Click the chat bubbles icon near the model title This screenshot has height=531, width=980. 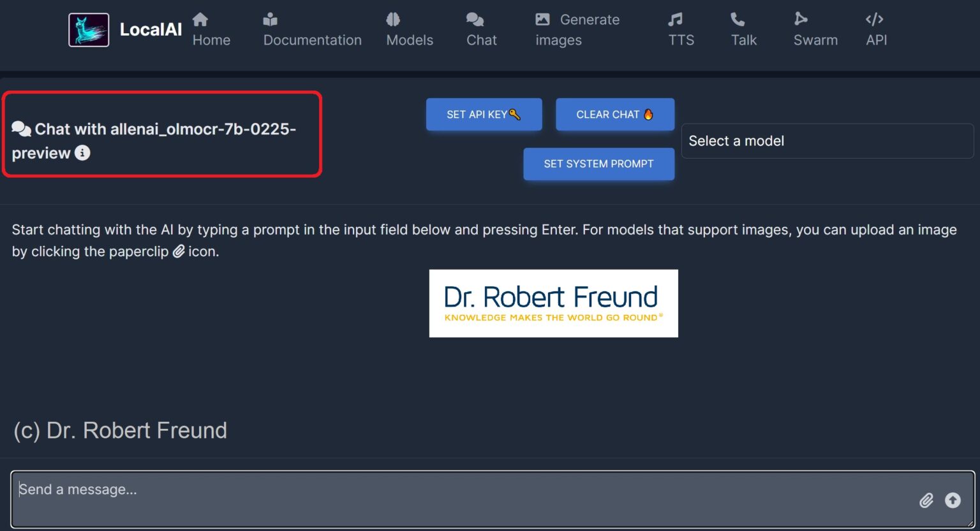pos(22,128)
